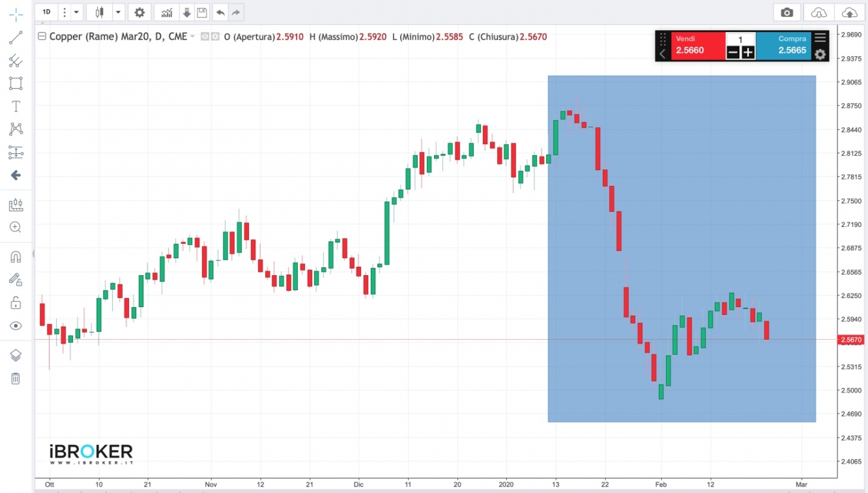Click Vendi sell button at 2.5660
The width and height of the screenshot is (868, 493).
pyautogui.click(x=698, y=46)
